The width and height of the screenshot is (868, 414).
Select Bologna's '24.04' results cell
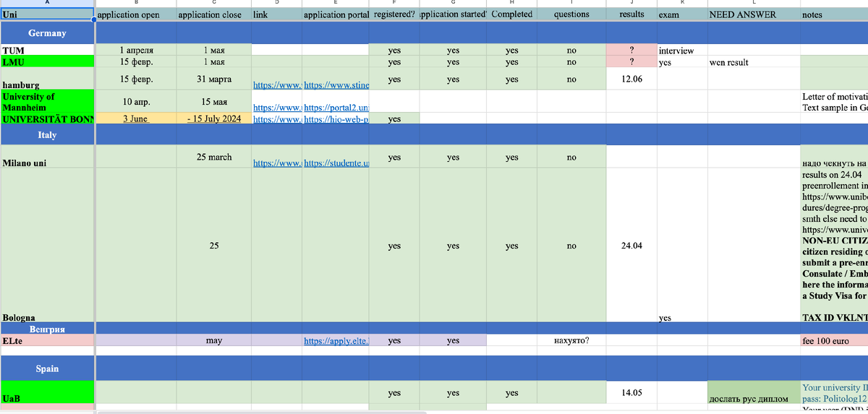coord(631,246)
